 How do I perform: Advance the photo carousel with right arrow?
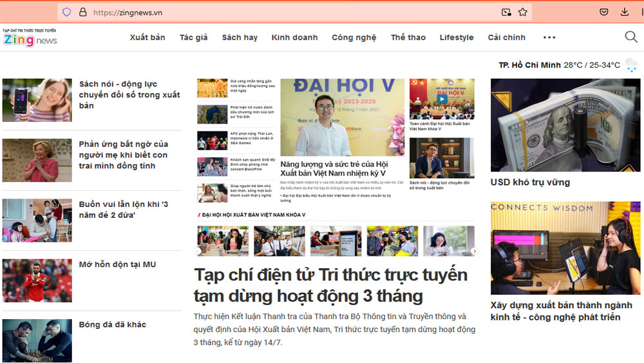coord(475,251)
